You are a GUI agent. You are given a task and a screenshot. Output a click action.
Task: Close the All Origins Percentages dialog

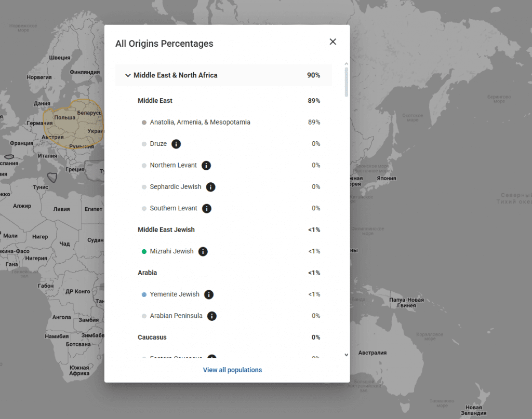(x=333, y=42)
